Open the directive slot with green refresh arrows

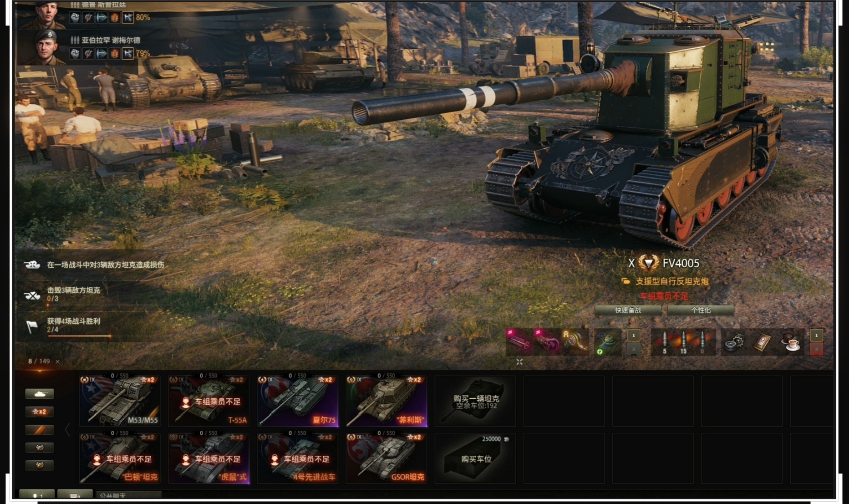click(x=607, y=342)
